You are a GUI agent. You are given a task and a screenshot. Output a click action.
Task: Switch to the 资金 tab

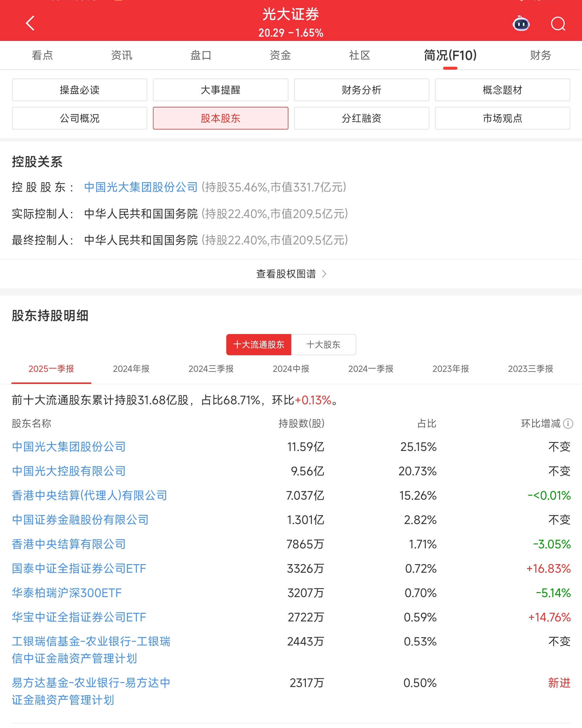click(x=280, y=55)
